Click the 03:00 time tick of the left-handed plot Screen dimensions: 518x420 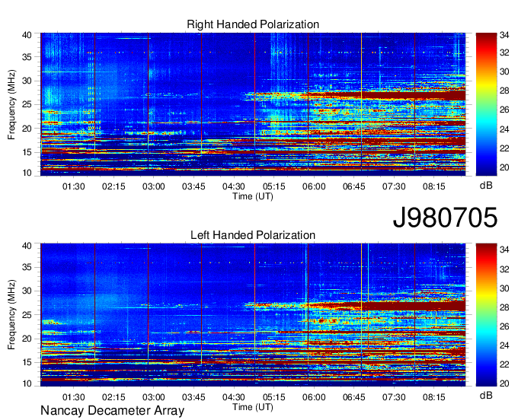(x=154, y=397)
